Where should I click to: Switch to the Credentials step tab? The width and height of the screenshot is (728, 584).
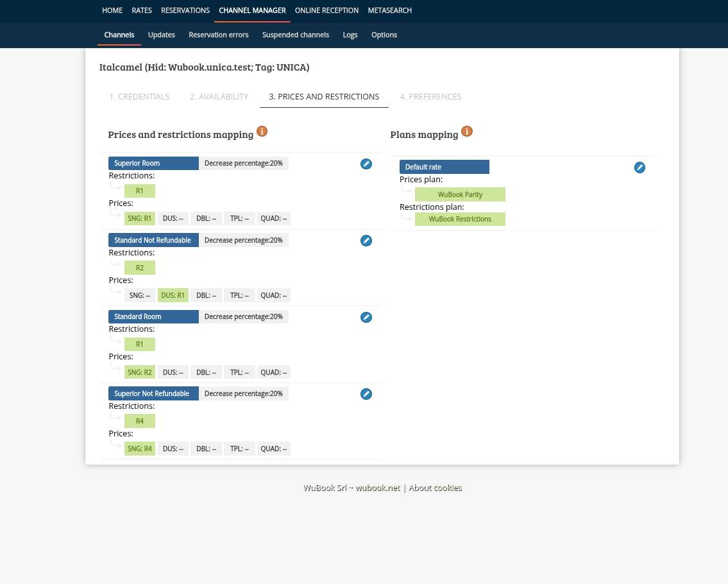pos(139,97)
